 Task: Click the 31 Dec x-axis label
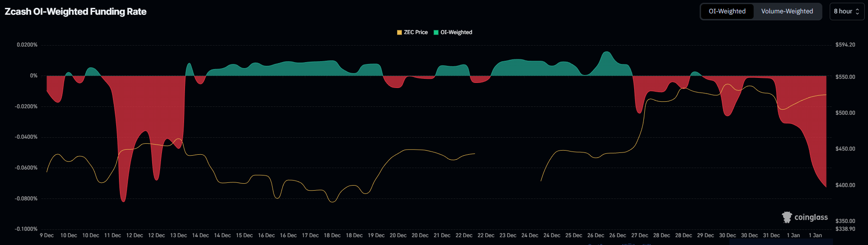771,235
